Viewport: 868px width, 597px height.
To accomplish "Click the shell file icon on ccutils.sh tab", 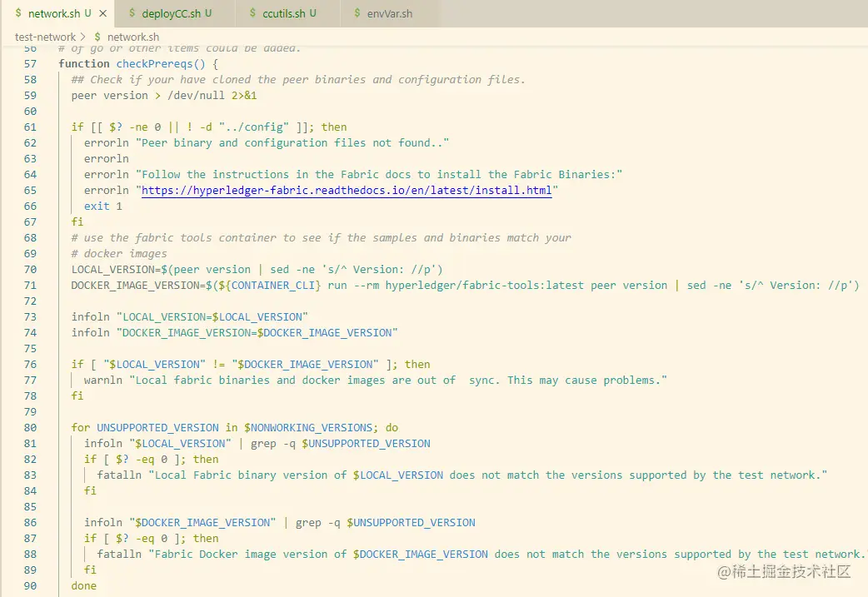I will point(252,13).
